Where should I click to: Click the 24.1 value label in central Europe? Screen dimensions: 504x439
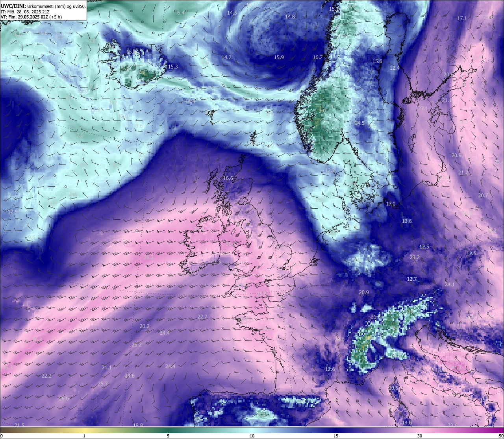[x=449, y=284]
